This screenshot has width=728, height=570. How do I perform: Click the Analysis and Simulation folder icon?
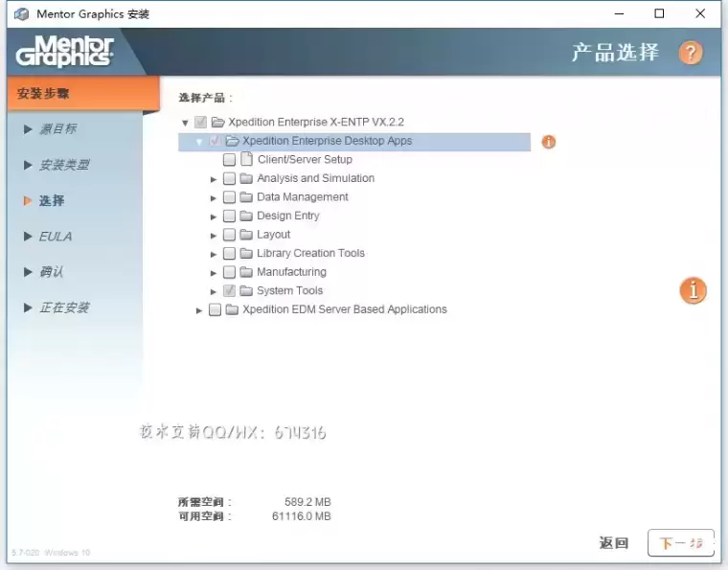coord(246,178)
